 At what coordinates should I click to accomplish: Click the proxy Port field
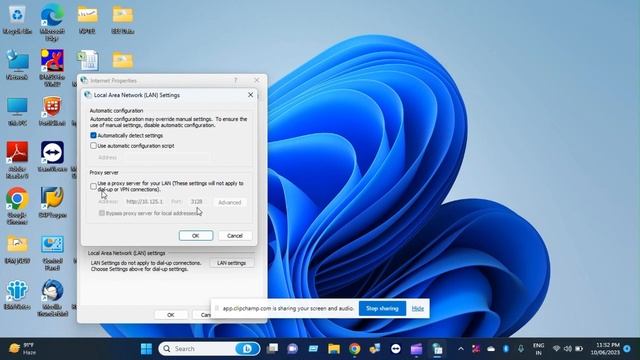tap(197, 202)
